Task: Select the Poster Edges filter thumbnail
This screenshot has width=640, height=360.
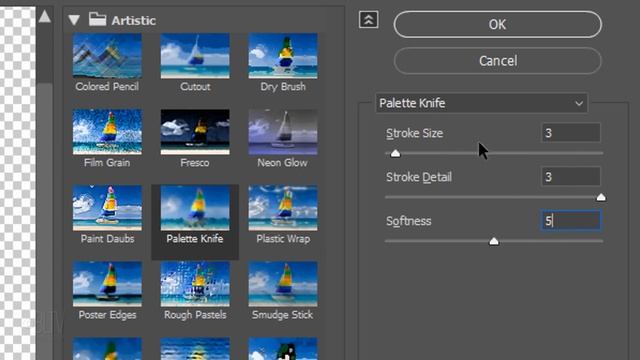Action: tap(107, 284)
